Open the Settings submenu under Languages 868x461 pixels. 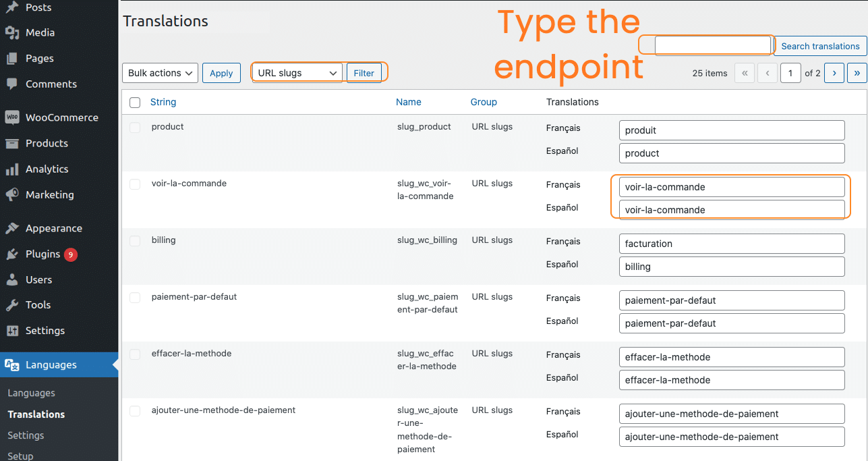[x=26, y=435]
